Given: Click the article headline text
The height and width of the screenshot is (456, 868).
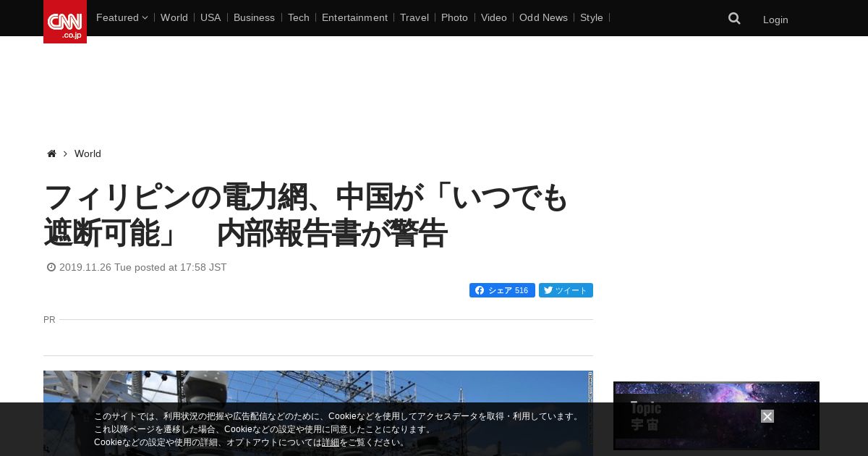Looking at the screenshot, I should [x=307, y=215].
